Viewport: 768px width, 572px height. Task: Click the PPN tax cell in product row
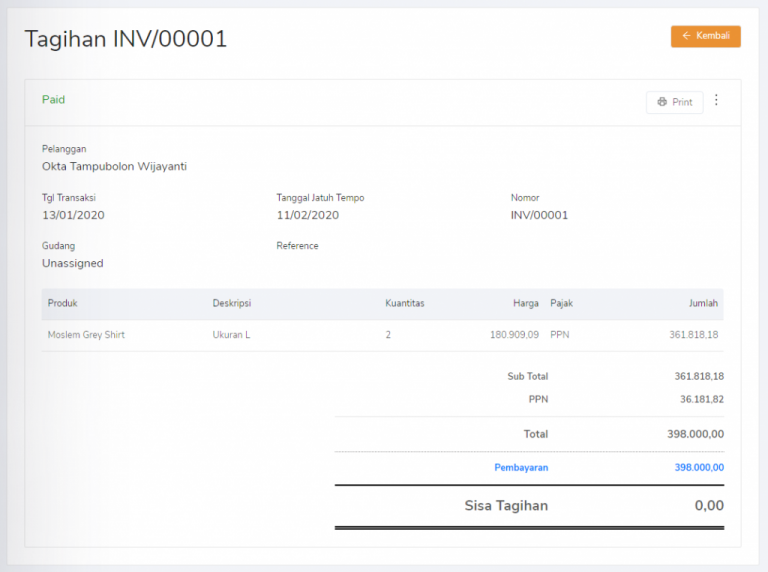(x=559, y=335)
